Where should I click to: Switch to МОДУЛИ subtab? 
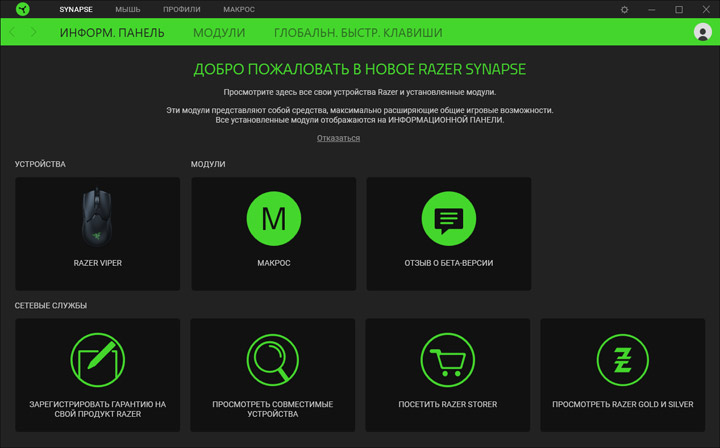click(219, 33)
